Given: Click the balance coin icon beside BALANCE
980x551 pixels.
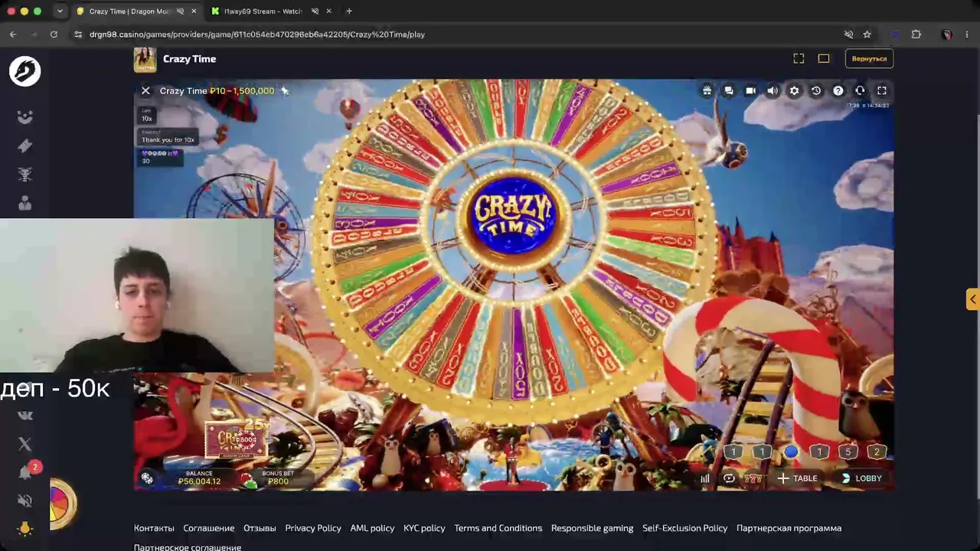Looking at the screenshot, I should tap(147, 479).
